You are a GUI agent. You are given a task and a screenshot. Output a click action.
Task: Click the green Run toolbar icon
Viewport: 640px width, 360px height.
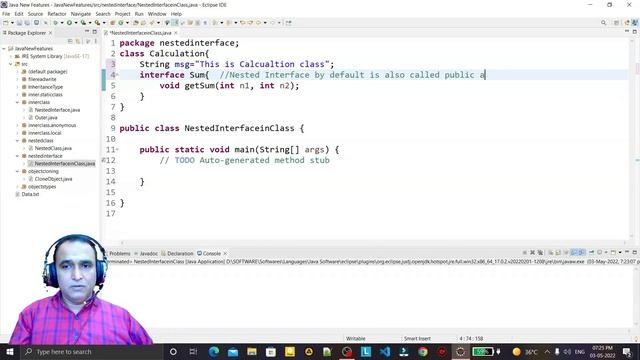pos(69,23)
